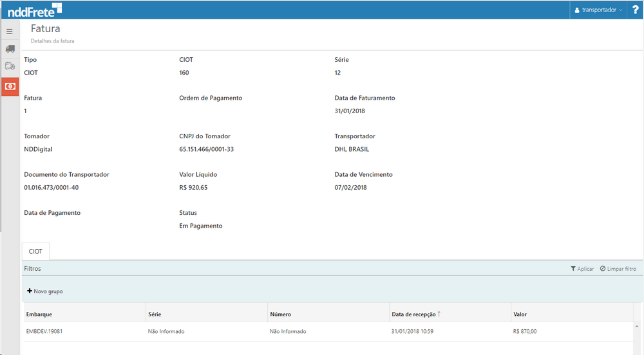Toggle the hamburger menu in sidebar

pyautogui.click(x=10, y=31)
